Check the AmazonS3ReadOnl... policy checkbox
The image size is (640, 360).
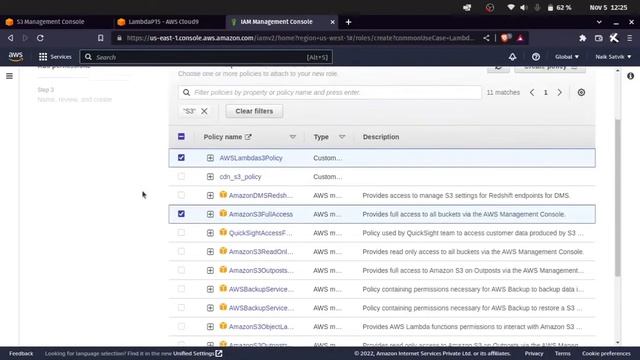(x=181, y=251)
